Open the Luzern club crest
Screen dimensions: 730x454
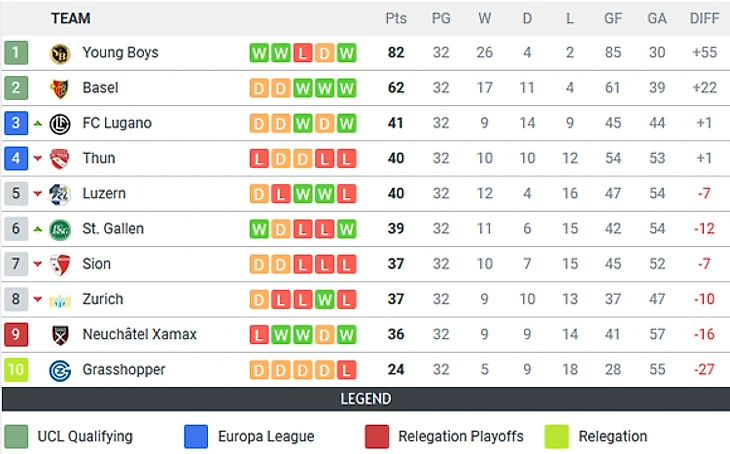pos(60,194)
